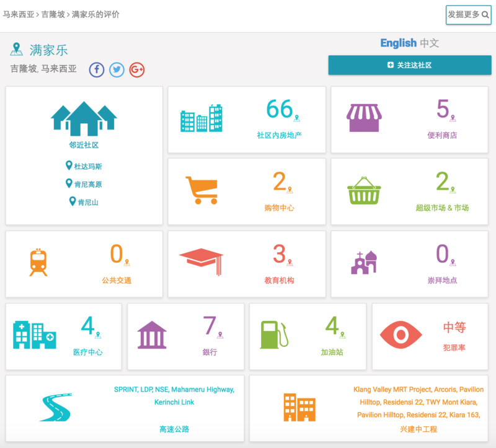Click the small map pin beside 66
Image resolution: width=496 pixels, height=448 pixels.
coord(297,118)
